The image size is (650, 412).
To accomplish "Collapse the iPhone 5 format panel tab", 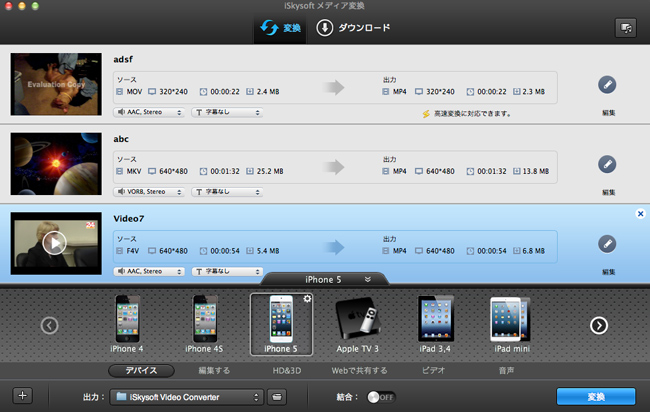I will [325, 279].
